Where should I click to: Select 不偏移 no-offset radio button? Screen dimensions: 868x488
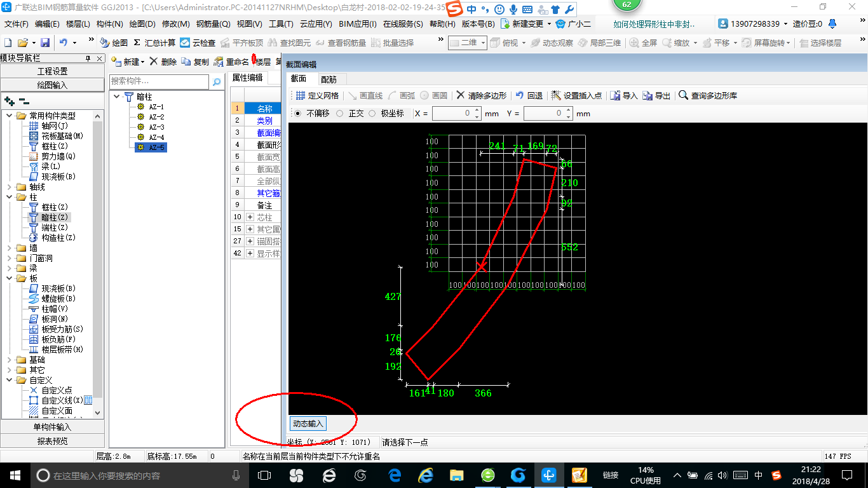coord(298,113)
